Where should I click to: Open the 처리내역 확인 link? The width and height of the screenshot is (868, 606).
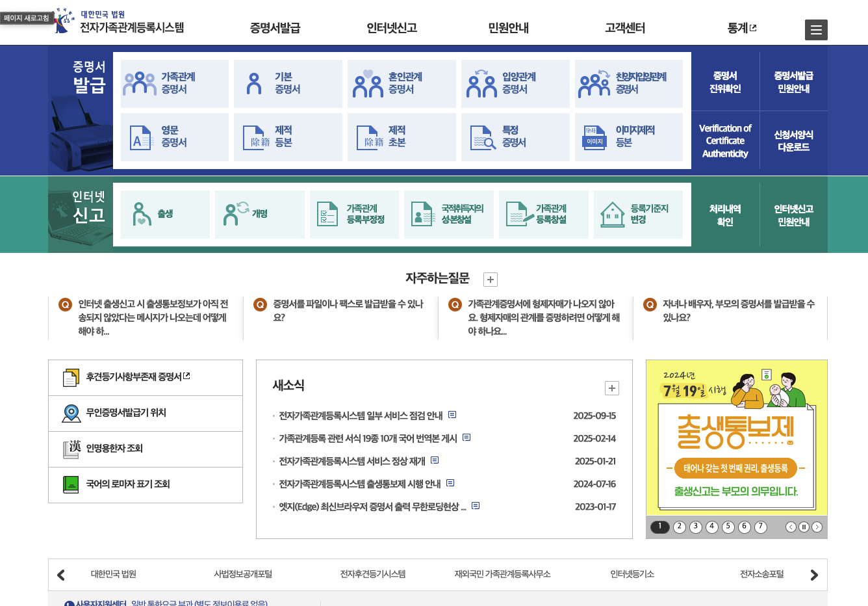pos(725,215)
